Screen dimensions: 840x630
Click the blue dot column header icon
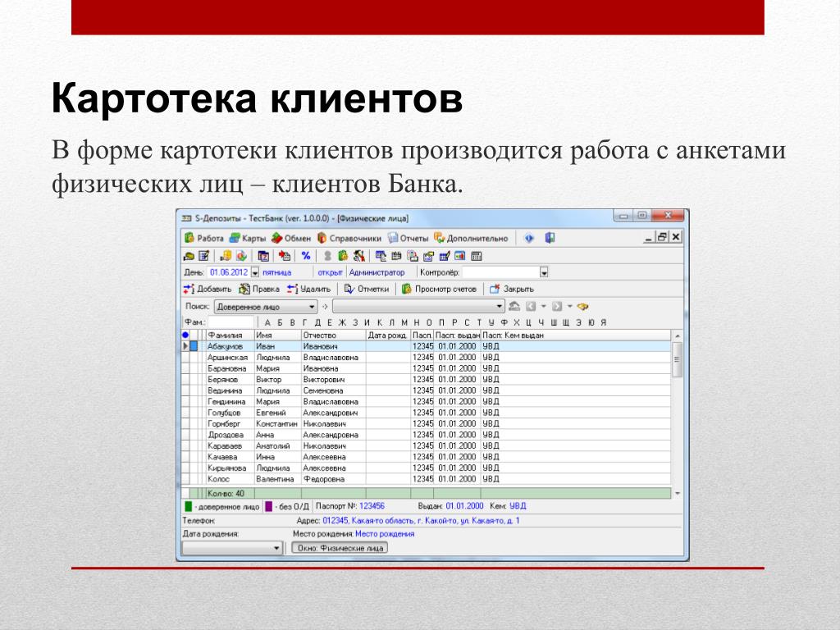click(x=185, y=335)
